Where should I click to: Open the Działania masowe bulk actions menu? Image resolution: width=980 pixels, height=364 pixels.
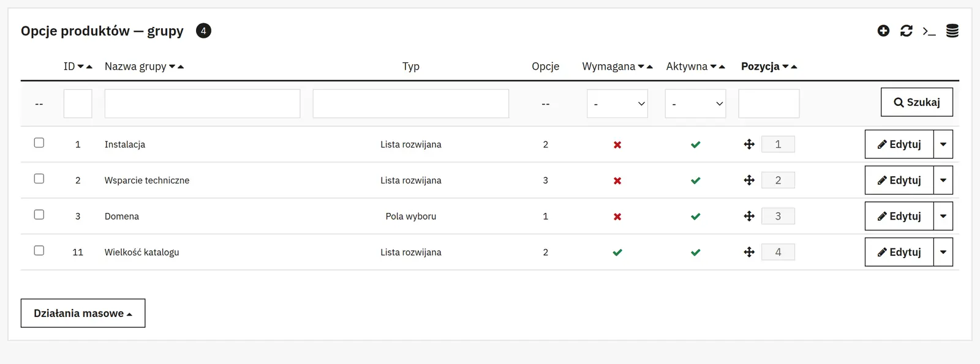tap(83, 313)
